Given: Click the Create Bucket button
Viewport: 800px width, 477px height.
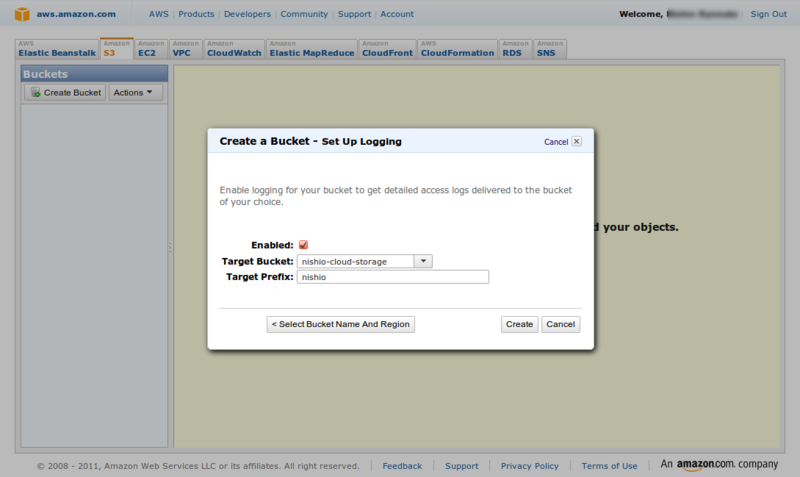Looking at the screenshot, I should (x=65, y=92).
